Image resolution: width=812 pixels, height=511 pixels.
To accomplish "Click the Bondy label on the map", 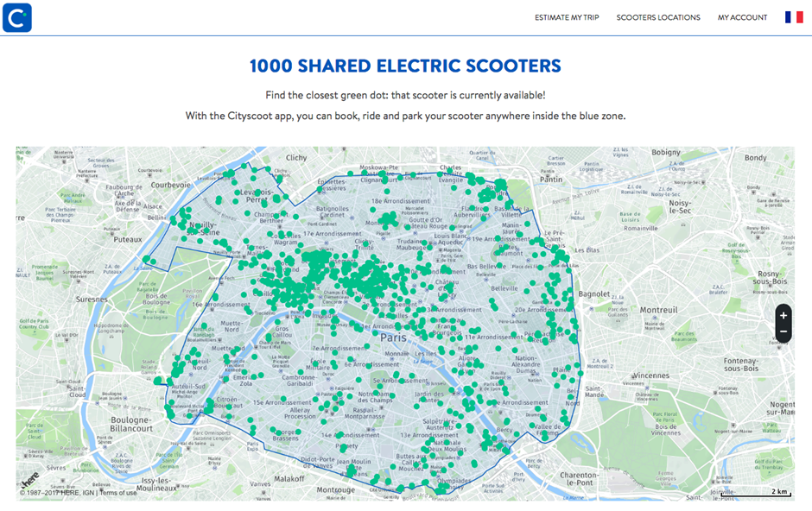I will [755, 158].
